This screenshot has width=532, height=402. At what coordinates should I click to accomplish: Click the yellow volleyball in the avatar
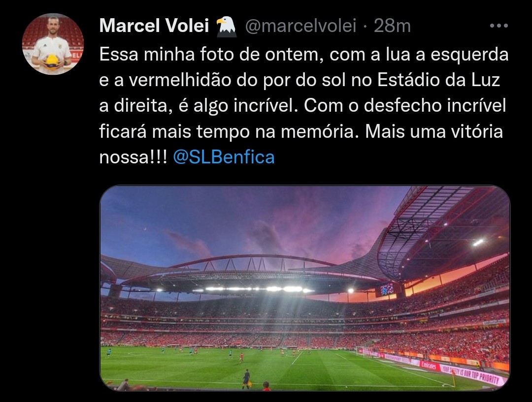pos(52,62)
